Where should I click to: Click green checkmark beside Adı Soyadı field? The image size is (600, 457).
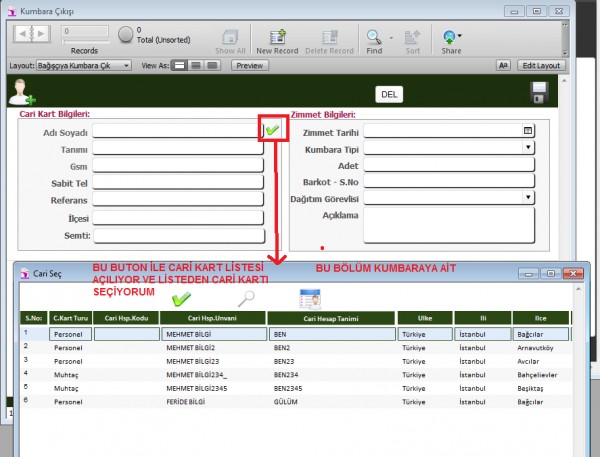(272, 130)
